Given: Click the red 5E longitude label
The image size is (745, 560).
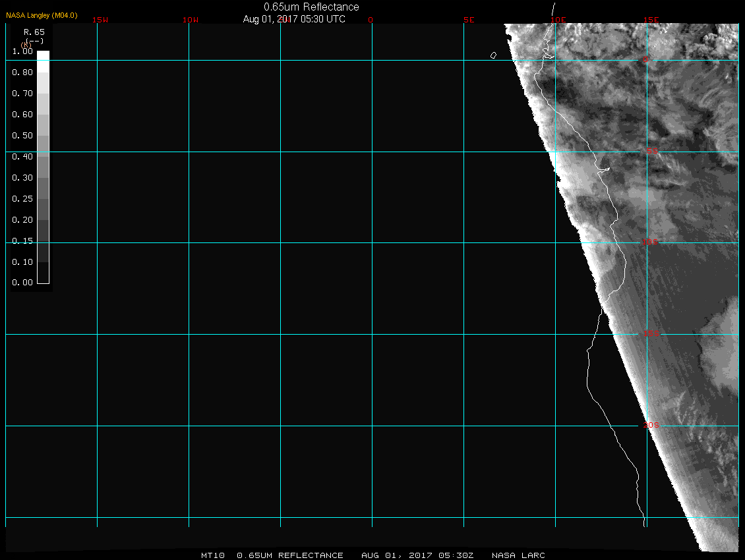Looking at the screenshot, I should click(x=469, y=20).
